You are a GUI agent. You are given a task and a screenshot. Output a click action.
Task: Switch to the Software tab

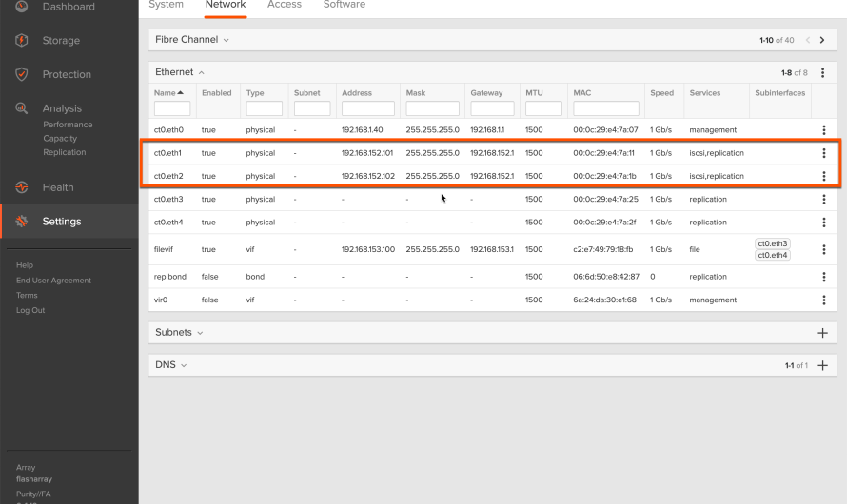[344, 5]
